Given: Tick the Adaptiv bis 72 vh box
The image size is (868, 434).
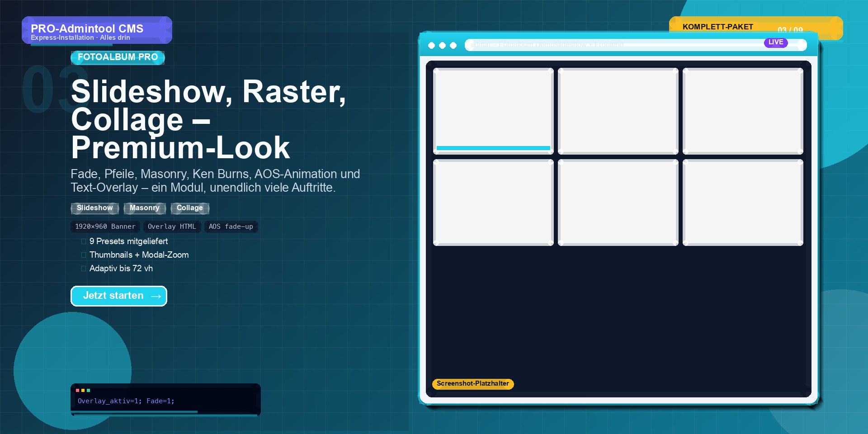Looking at the screenshot, I should point(84,269).
